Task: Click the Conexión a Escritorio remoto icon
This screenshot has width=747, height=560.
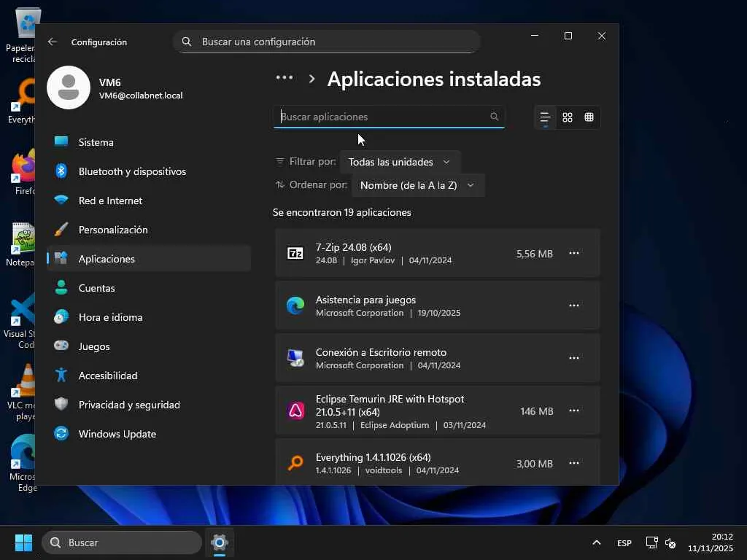Action: coord(295,358)
